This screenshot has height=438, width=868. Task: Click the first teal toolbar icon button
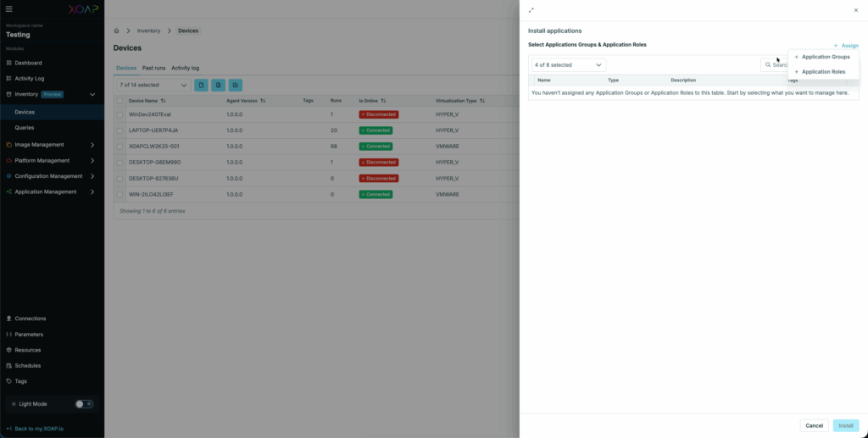click(201, 86)
